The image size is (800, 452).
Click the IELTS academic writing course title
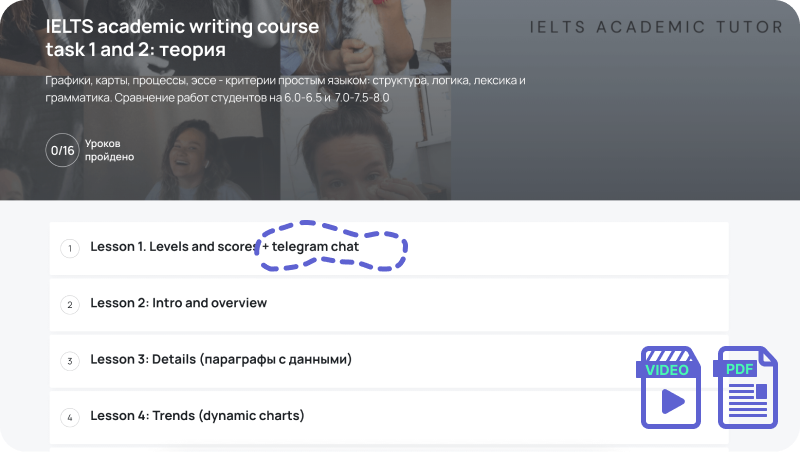tap(182, 37)
